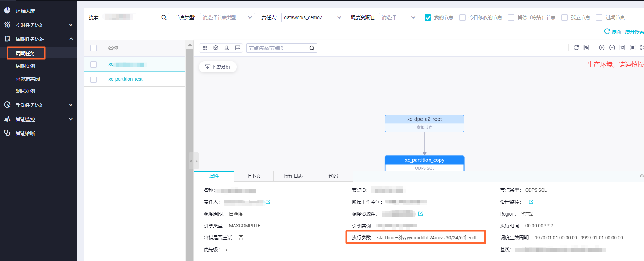Viewport: 644px width, 261px height.
Task: Click the 执行时间 value 00 00 00 * * ?
Action: tap(539, 226)
